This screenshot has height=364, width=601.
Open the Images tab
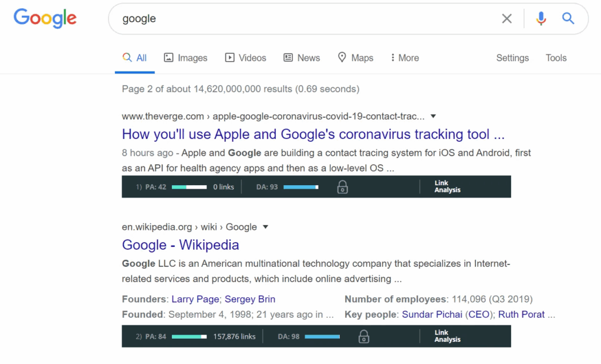pyautogui.click(x=185, y=58)
